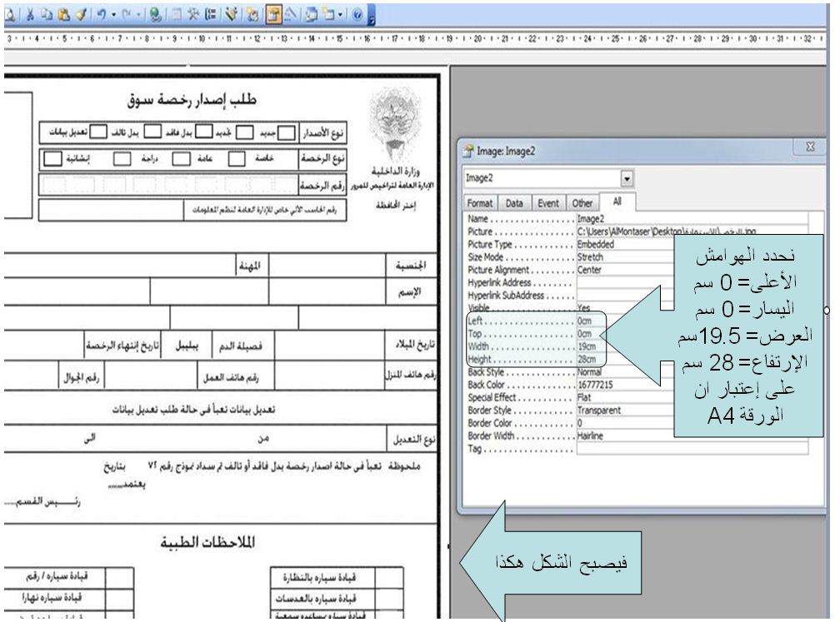The width and height of the screenshot is (840, 622).
Task: Click the empty Tag property value field
Action: 692,449
